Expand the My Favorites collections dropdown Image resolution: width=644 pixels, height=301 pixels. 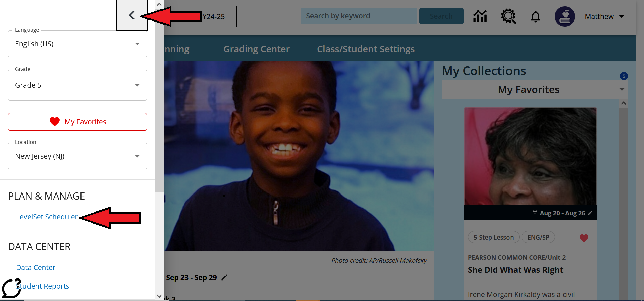point(535,89)
